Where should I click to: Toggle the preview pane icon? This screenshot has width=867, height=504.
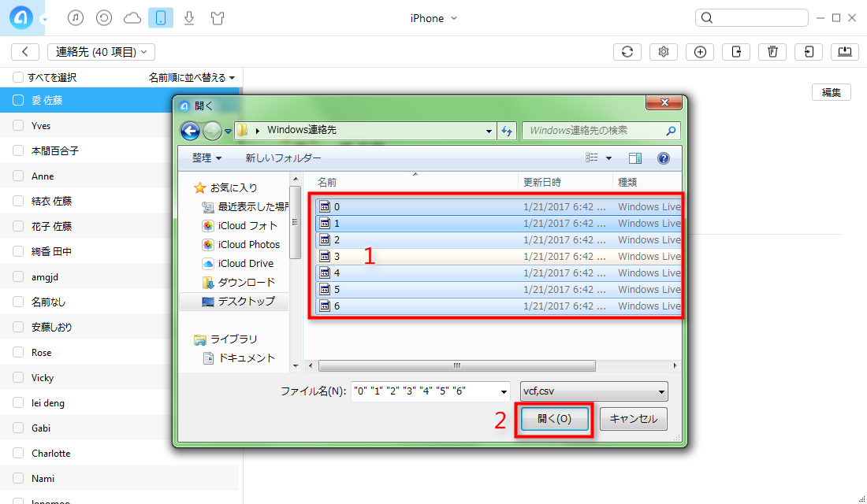[x=635, y=158]
